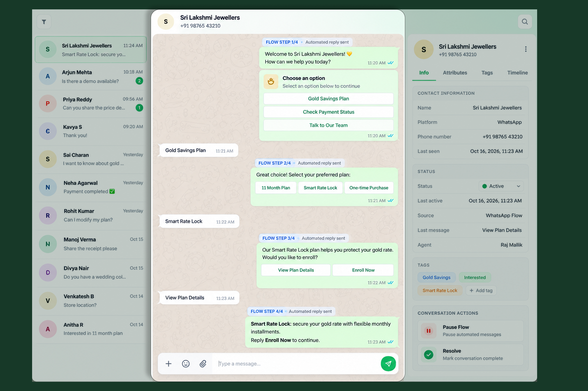Image resolution: width=588 pixels, height=391 pixels.
Task: Open Neha Agarwal conversation
Action: click(x=91, y=187)
